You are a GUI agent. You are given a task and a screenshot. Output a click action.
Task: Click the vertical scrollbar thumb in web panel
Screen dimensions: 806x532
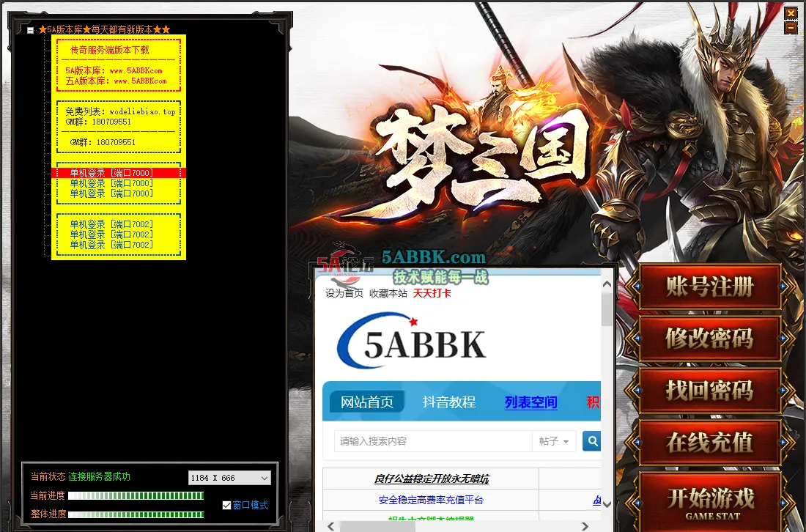tap(607, 309)
